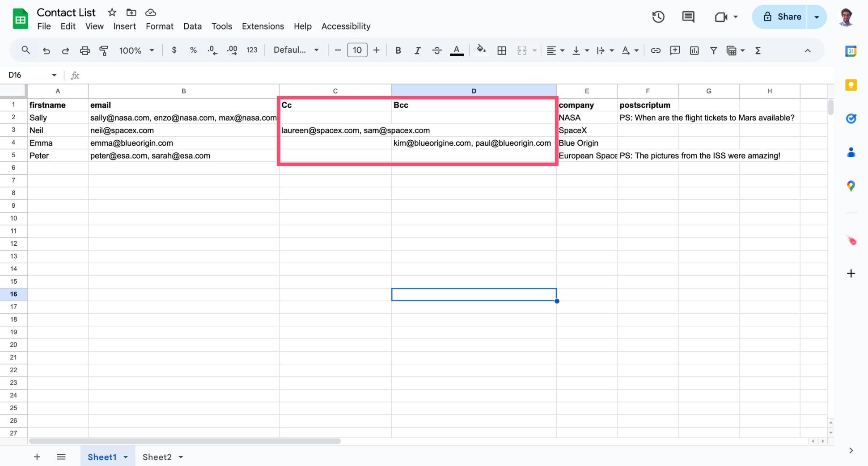This screenshot has width=868, height=466.
Task: Open the Extensions menu
Action: [263, 26]
